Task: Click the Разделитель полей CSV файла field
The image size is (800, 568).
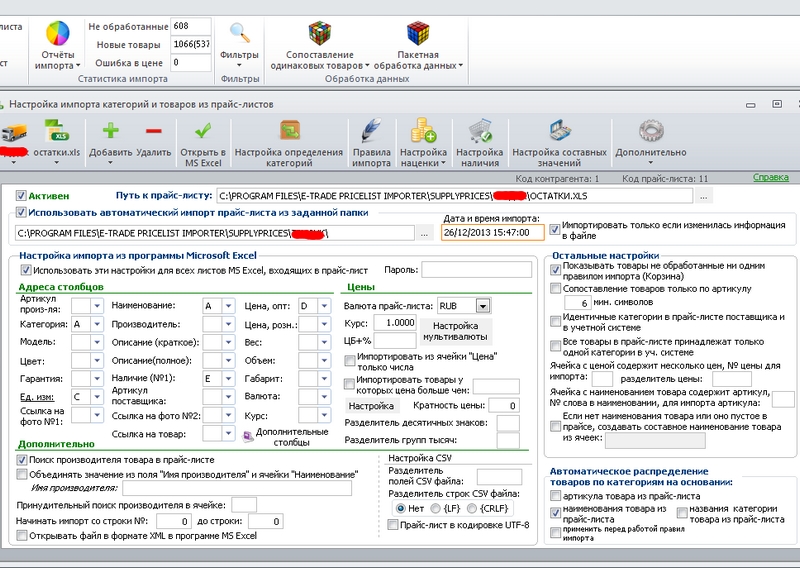Action: (x=499, y=477)
